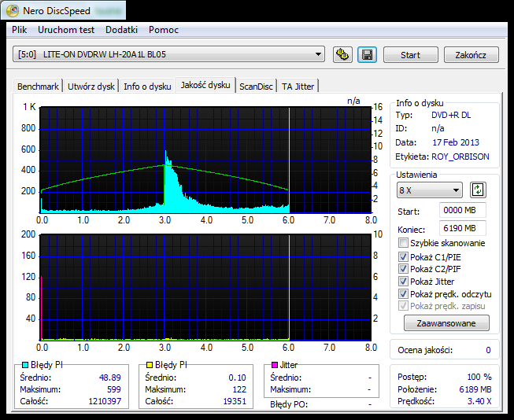Click the ROY_ORBISON disc label value
This screenshot has height=420, width=514.
point(460,157)
